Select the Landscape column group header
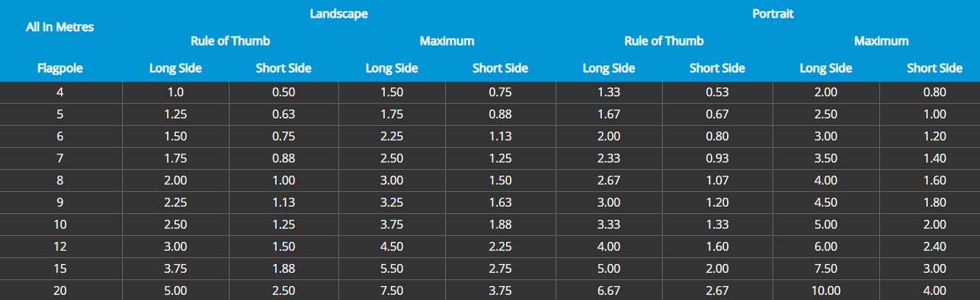Screen dimensions: 980x300 (338, 14)
